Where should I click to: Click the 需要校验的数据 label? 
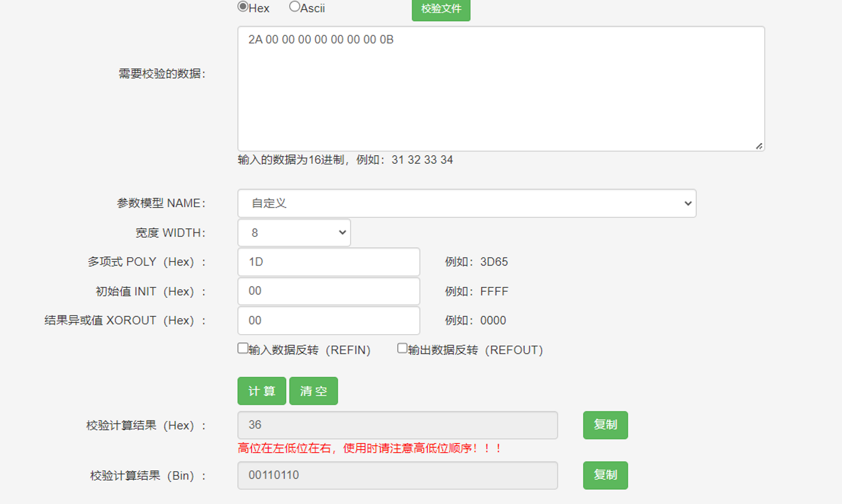coord(162,74)
